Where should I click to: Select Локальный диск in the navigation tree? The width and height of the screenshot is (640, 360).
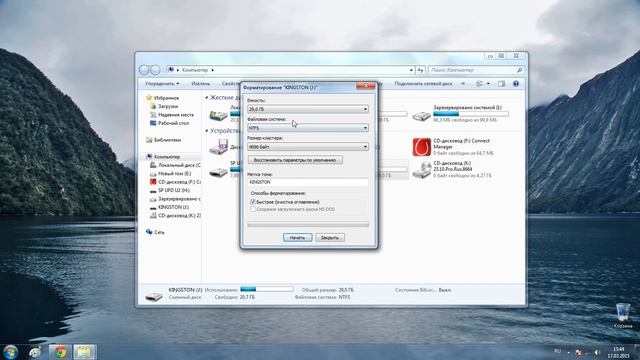coord(179,165)
